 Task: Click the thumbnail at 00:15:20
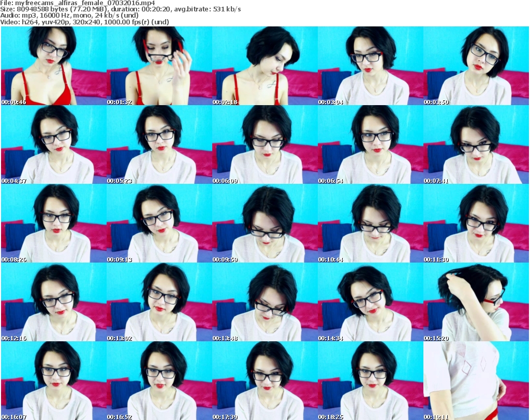[476, 302]
